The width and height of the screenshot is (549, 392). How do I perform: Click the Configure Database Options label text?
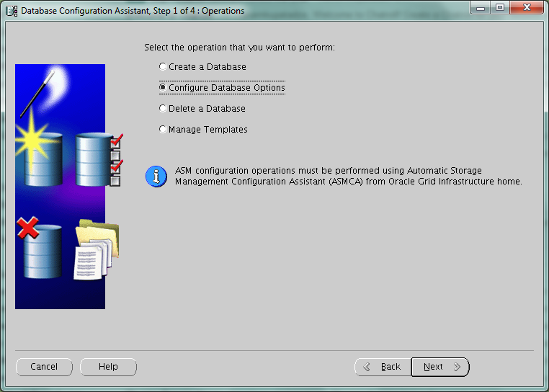[227, 88]
